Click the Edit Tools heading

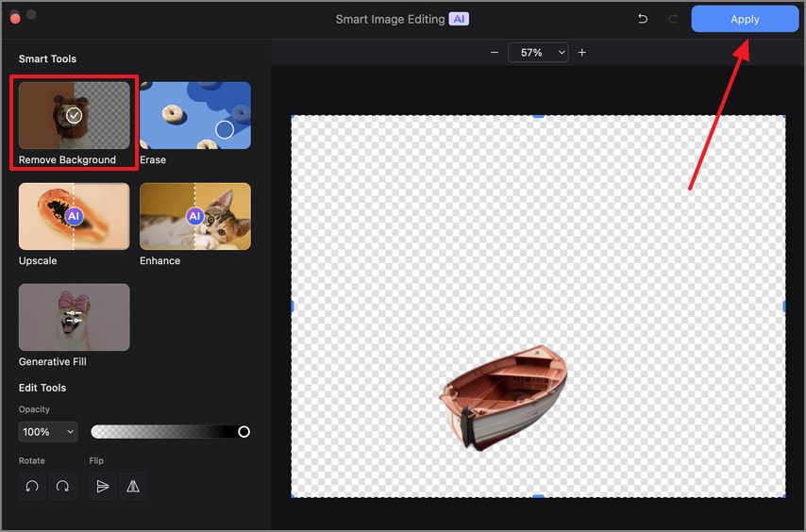point(42,388)
